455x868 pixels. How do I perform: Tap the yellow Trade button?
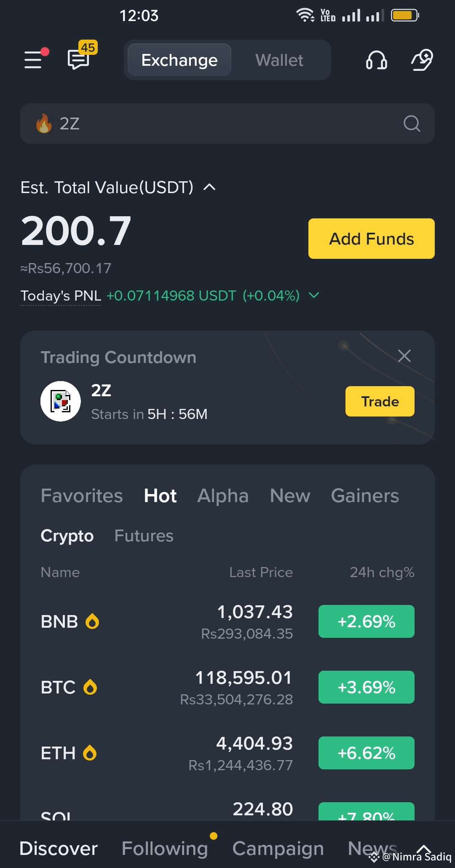(380, 401)
